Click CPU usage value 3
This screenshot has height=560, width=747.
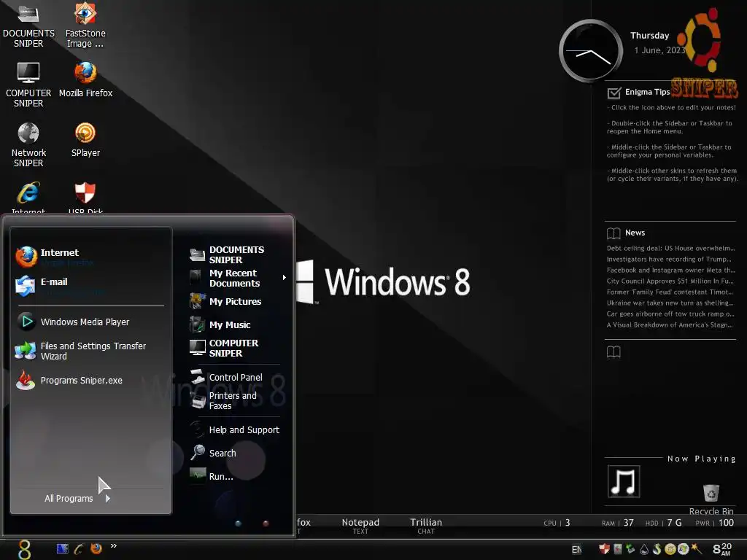tap(568, 523)
